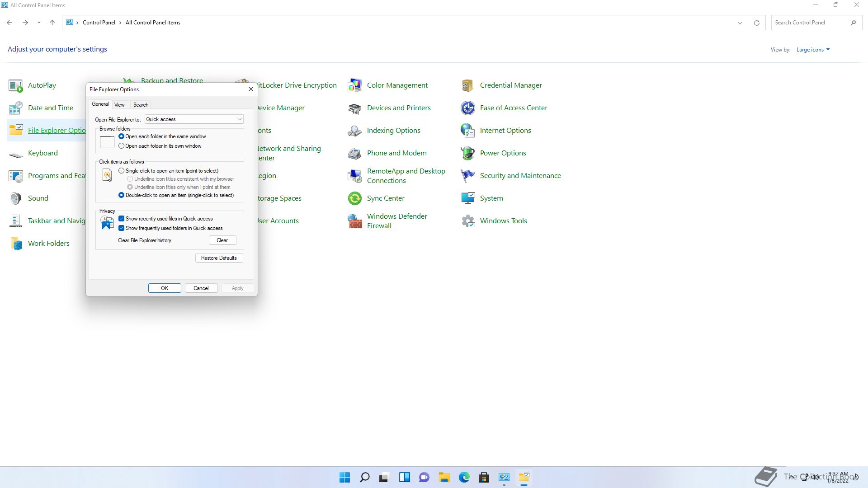Click the Restore Defaults button
Image resolution: width=868 pixels, height=488 pixels.
pos(219,258)
